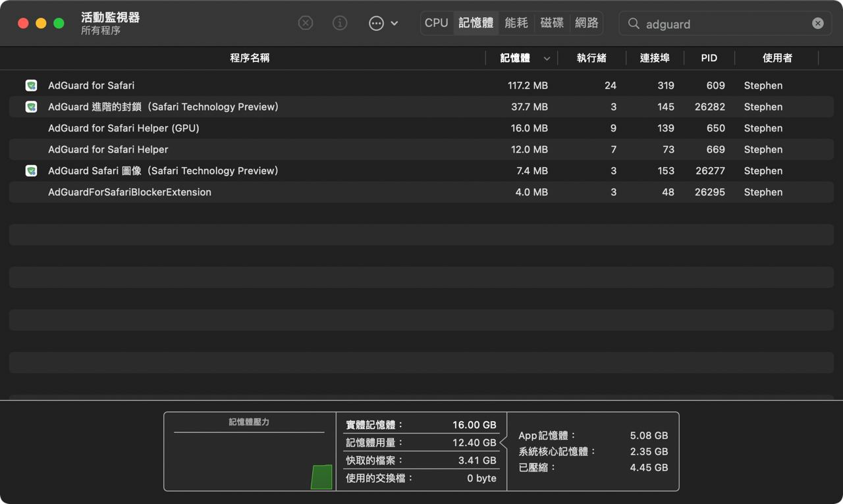Image resolution: width=843 pixels, height=504 pixels.
Task: Sort by 程序名稱 column header
Action: [250, 58]
